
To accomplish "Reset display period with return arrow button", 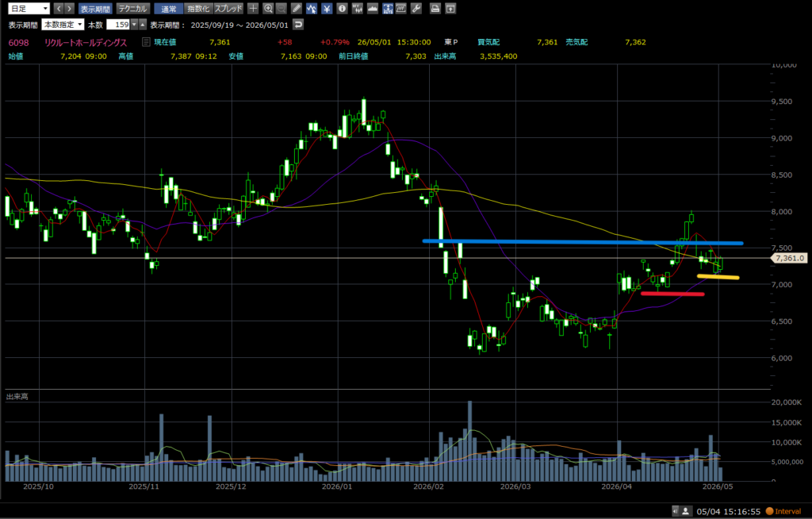I will [x=298, y=25].
